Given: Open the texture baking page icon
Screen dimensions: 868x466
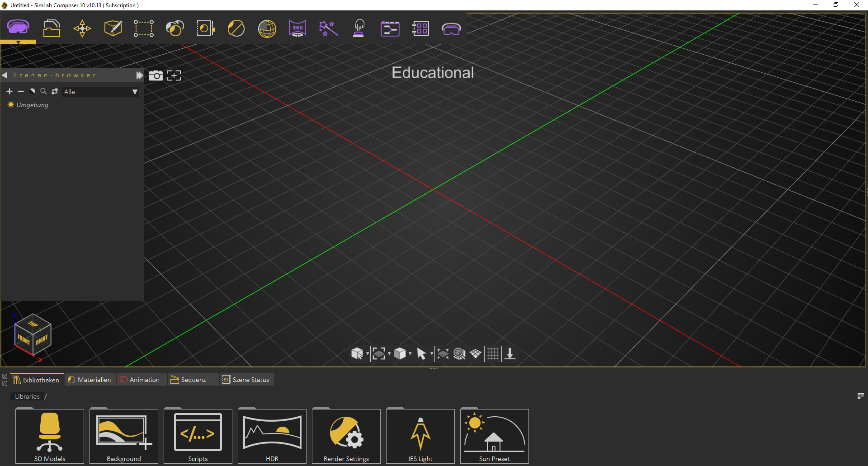Looking at the screenshot, I should click(206, 28).
